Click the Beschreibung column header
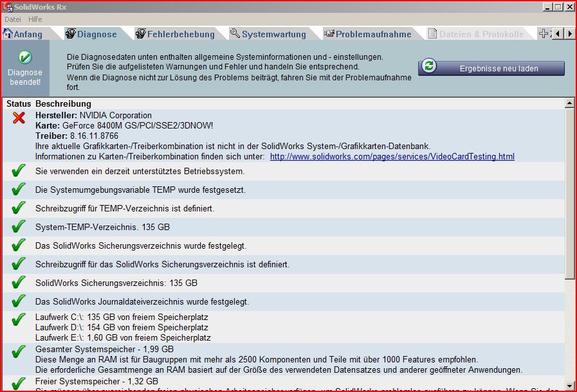The width and height of the screenshot is (577, 392). (63, 104)
